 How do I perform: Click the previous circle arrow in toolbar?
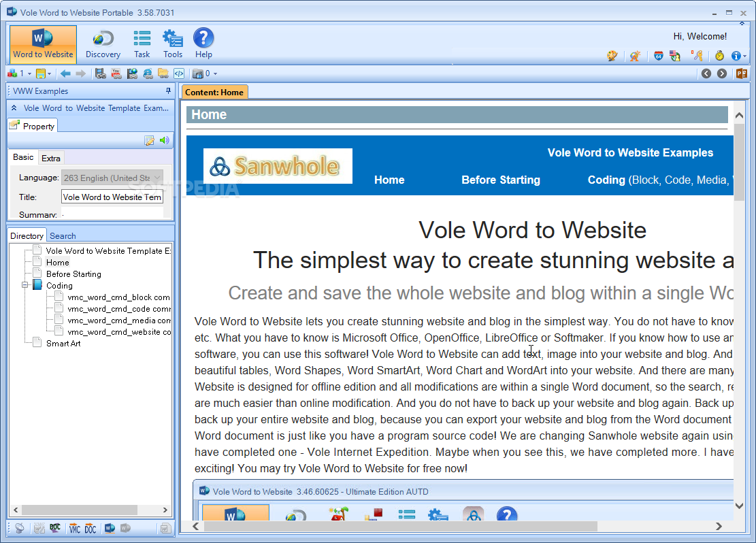[706, 73]
